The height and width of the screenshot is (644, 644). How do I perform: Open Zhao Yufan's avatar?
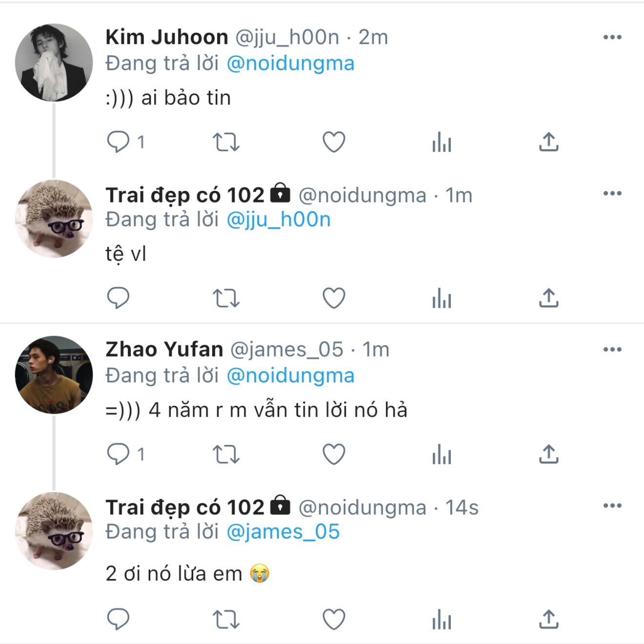coord(54,375)
